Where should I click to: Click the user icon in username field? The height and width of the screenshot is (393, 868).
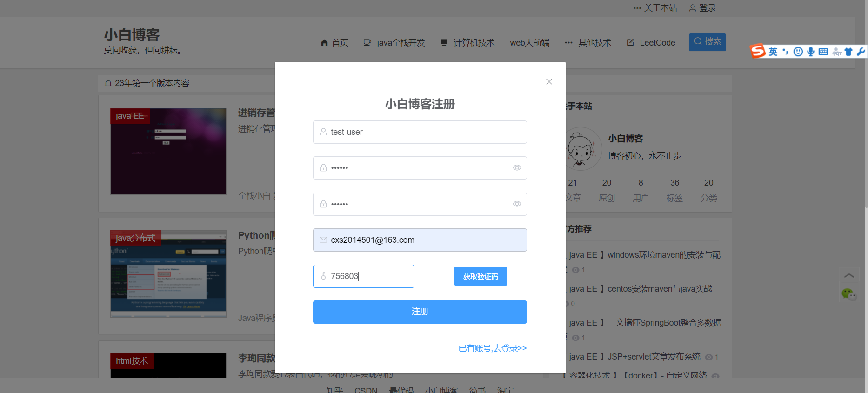(x=323, y=132)
